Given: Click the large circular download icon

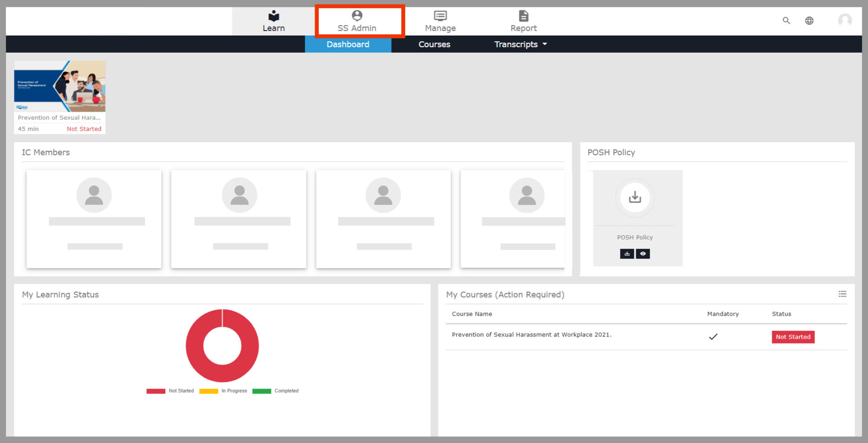Looking at the screenshot, I should 635,197.
